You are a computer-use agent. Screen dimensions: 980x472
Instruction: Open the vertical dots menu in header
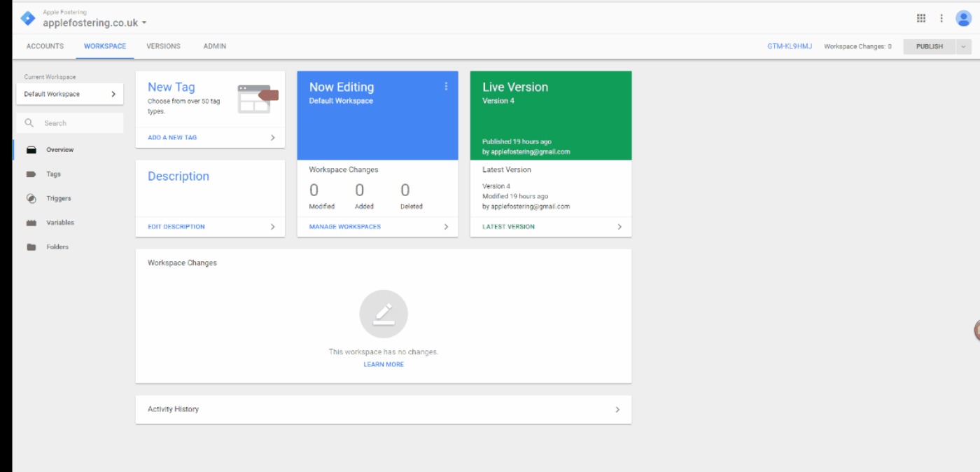[x=941, y=18]
